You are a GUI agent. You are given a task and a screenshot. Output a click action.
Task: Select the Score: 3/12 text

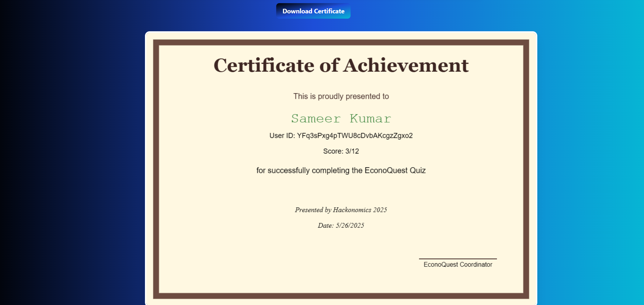point(341,151)
